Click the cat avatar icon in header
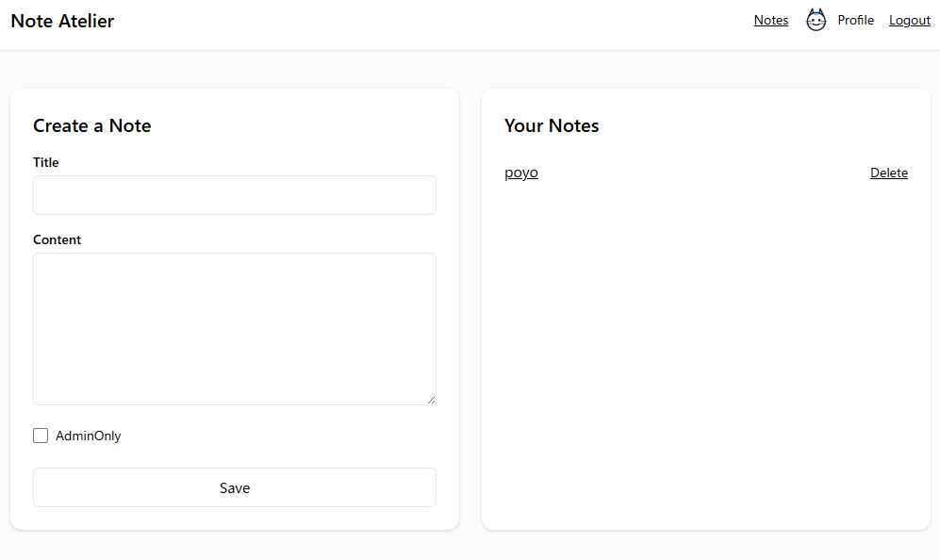Image resolution: width=940 pixels, height=560 pixels. pos(816,20)
